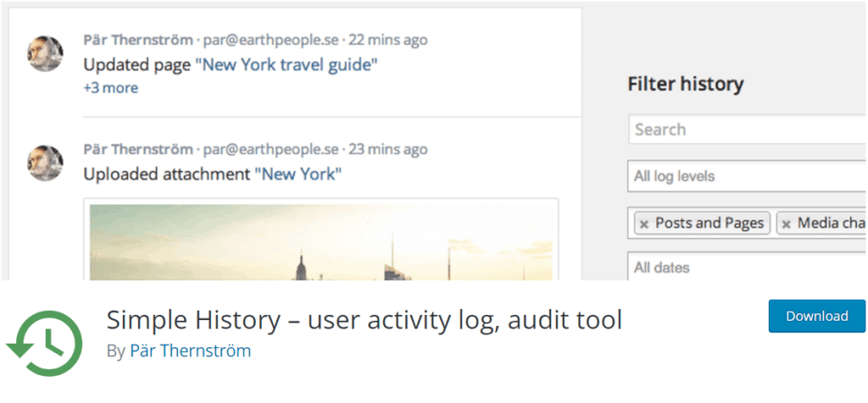Click the 22 mins ago timestamp
Screen dimensions: 868x403
(388, 40)
